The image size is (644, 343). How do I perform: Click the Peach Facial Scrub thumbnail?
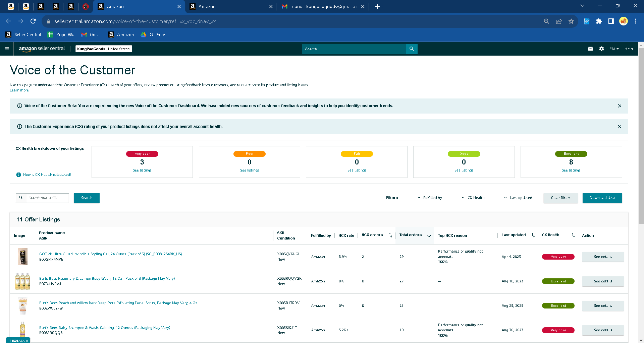pyautogui.click(x=22, y=306)
